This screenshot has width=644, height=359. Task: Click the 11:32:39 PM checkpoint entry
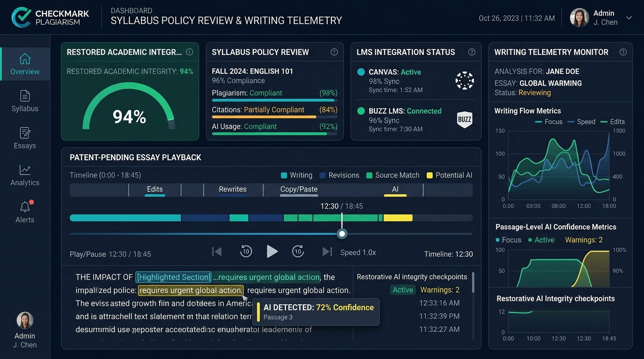coord(439,316)
